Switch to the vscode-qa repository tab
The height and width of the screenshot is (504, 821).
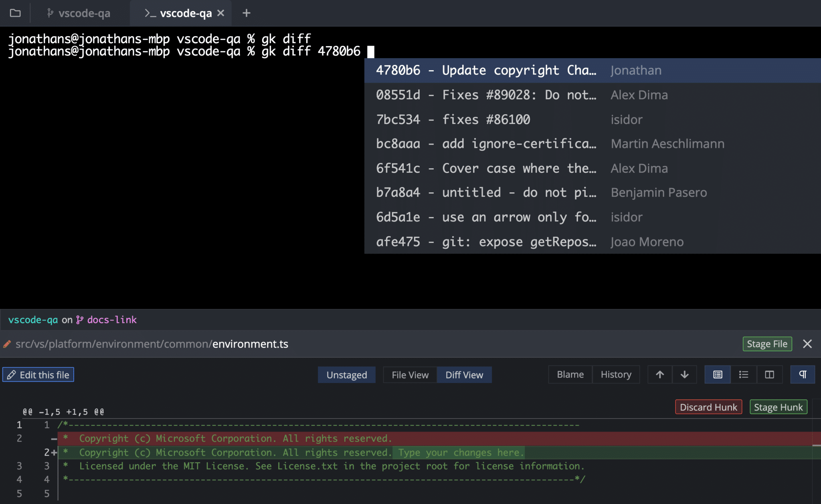[x=79, y=13]
